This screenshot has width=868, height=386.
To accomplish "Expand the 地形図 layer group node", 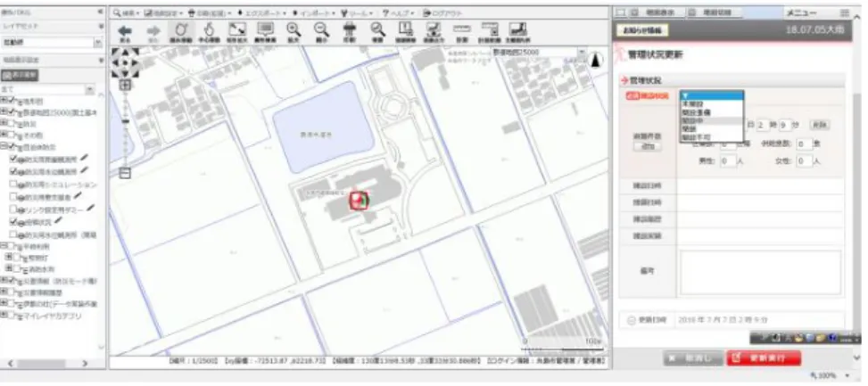I will point(4,102).
